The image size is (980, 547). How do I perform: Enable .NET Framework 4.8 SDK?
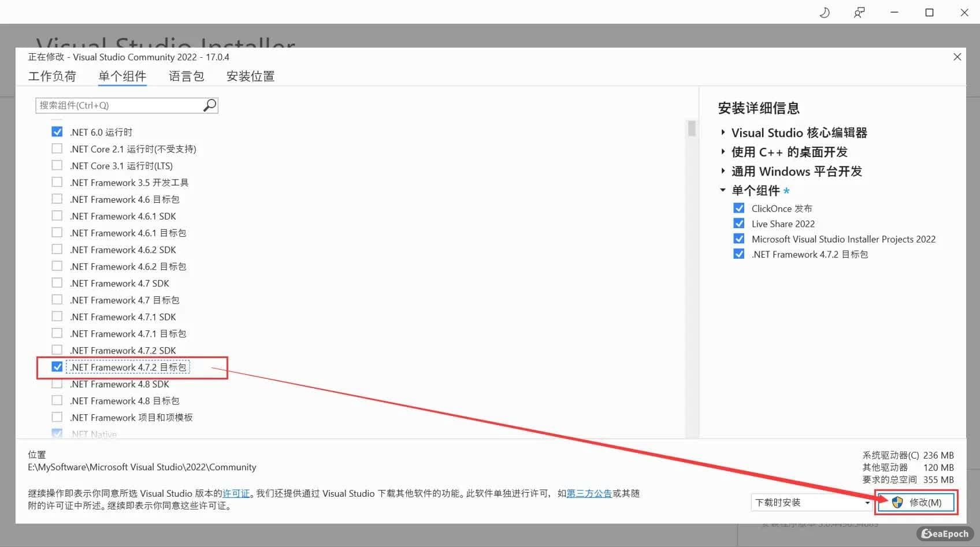click(x=57, y=384)
